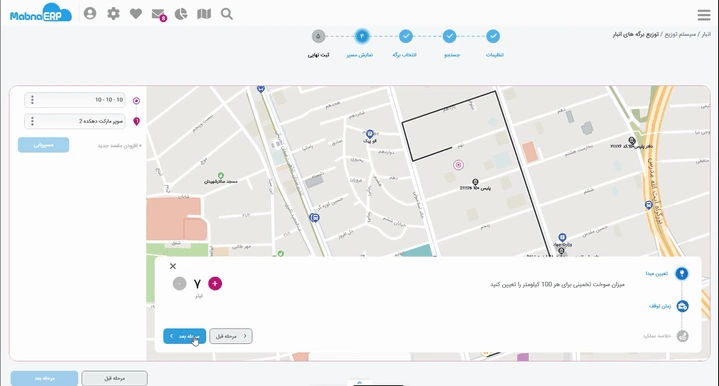Open messages envelope icon
Image resolution: width=719 pixels, height=386 pixels.
click(158, 15)
